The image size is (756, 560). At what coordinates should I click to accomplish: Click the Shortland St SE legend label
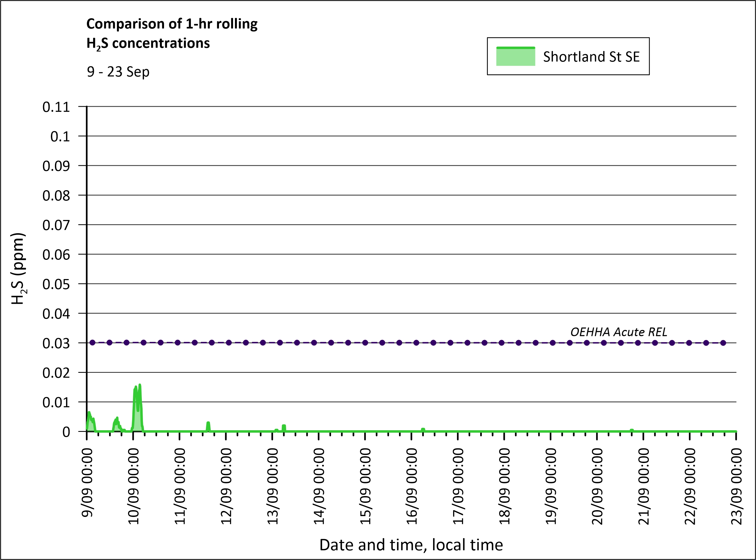click(x=591, y=57)
